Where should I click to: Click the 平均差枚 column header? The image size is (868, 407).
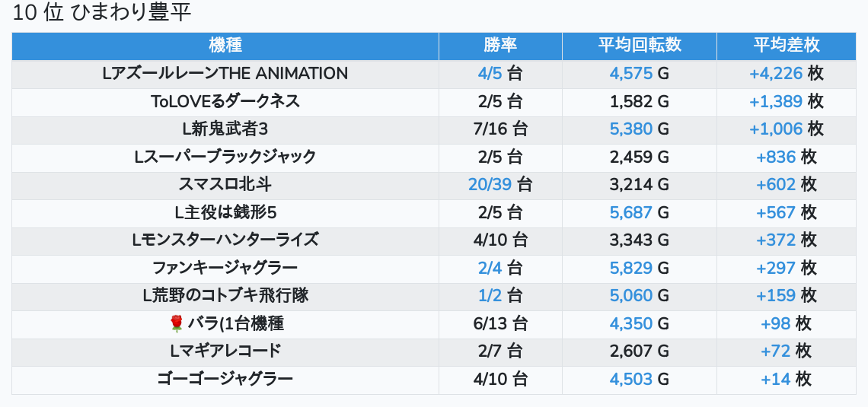[x=787, y=46]
